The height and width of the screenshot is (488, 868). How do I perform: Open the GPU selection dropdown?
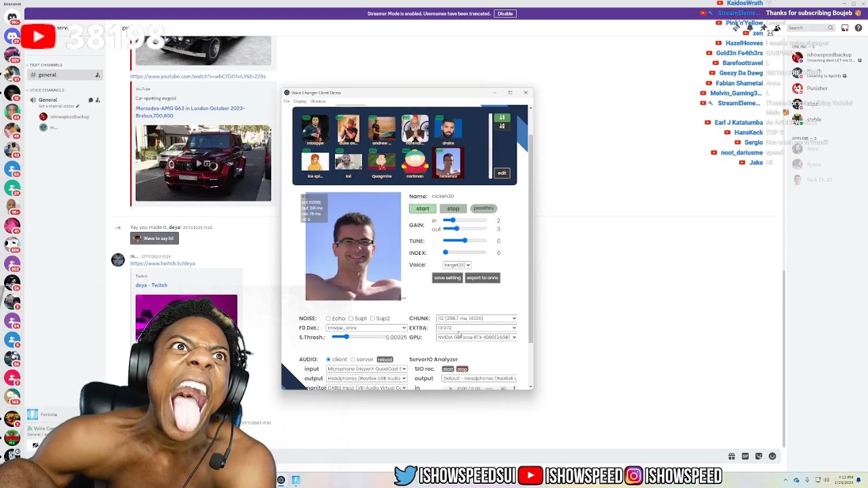pyautogui.click(x=476, y=337)
